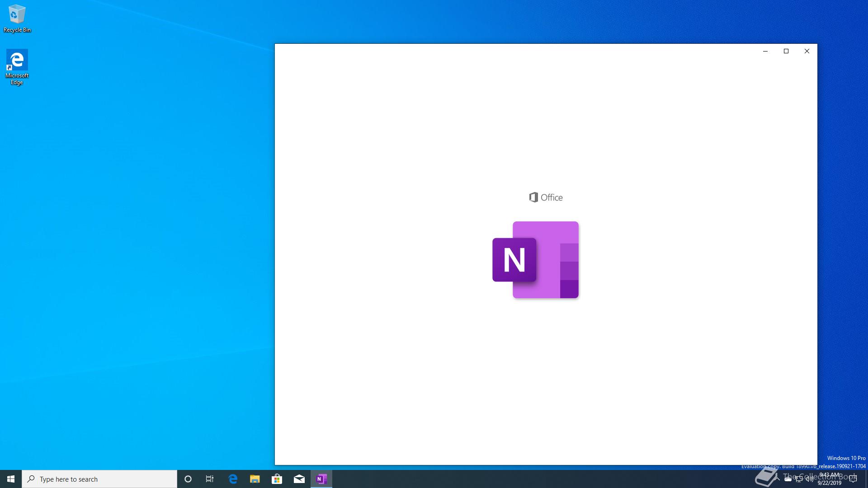Click the OneNote taskbar button
This screenshot has height=488, width=868.
pyautogui.click(x=321, y=479)
